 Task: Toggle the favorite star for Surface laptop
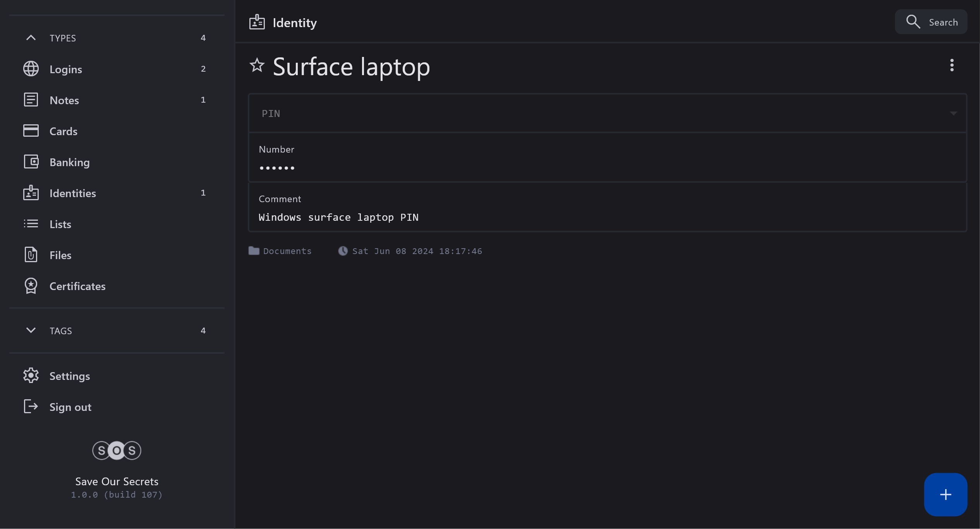pos(257,65)
